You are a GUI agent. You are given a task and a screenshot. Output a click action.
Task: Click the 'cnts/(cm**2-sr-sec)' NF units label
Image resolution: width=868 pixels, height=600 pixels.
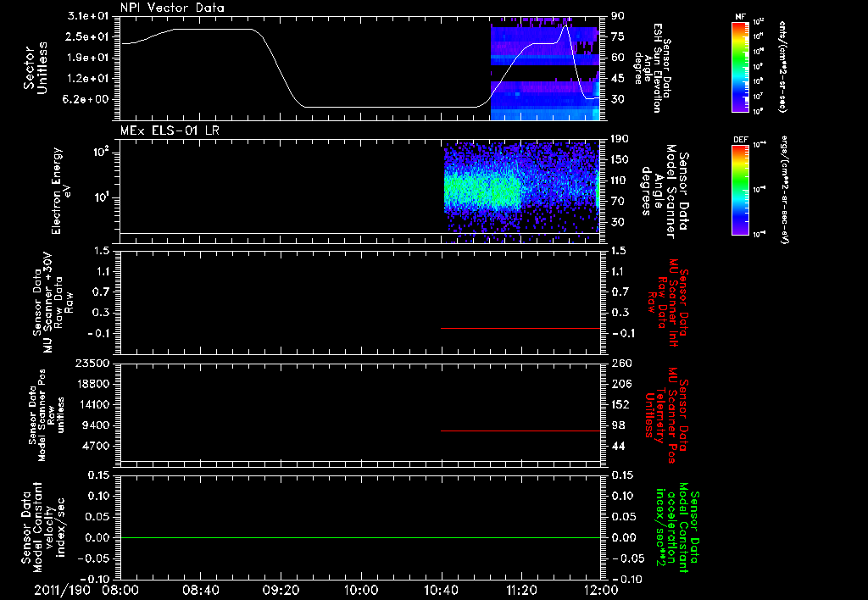[782, 66]
